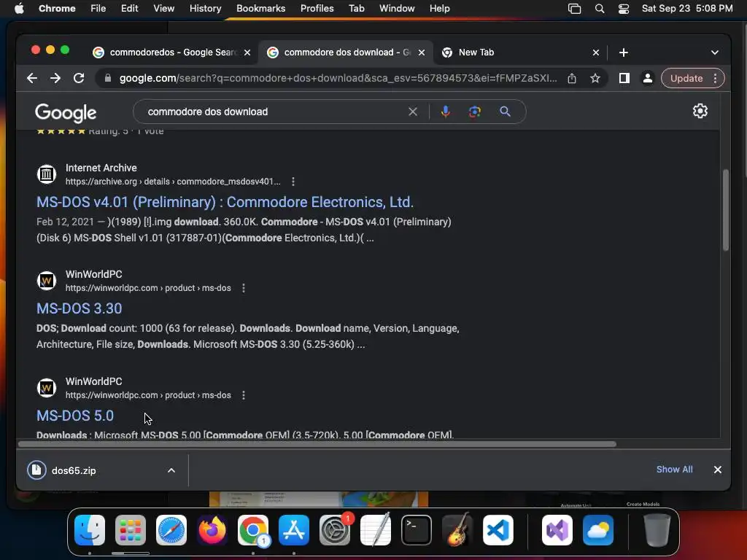Click the Update button in Chrome
This screenshot has width=747, height=560.
(x=686, y=78)
